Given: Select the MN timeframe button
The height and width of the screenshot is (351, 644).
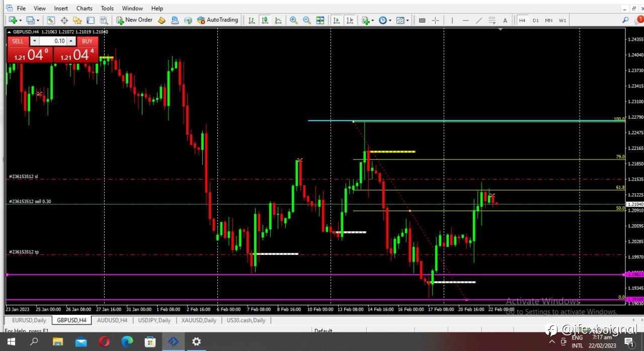Looking at the screenshot, I should [548, 20].
